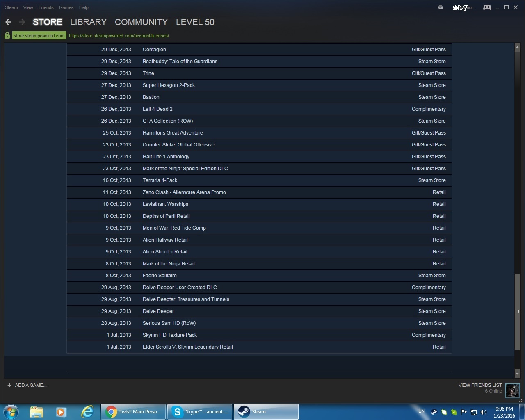Click Mark of the Ninja: Special Edition DLC
The height and width of the screenshot is (420, 525).
[259, 169]
